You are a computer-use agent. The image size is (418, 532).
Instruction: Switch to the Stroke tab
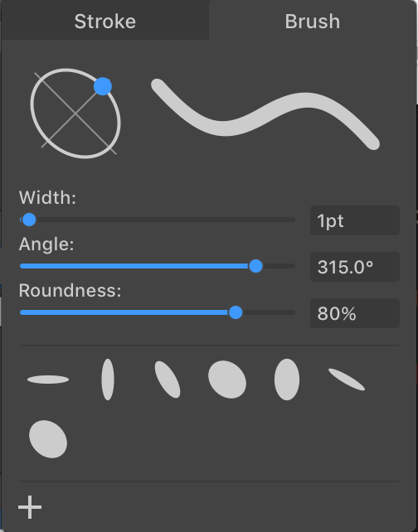coord(105,21)
